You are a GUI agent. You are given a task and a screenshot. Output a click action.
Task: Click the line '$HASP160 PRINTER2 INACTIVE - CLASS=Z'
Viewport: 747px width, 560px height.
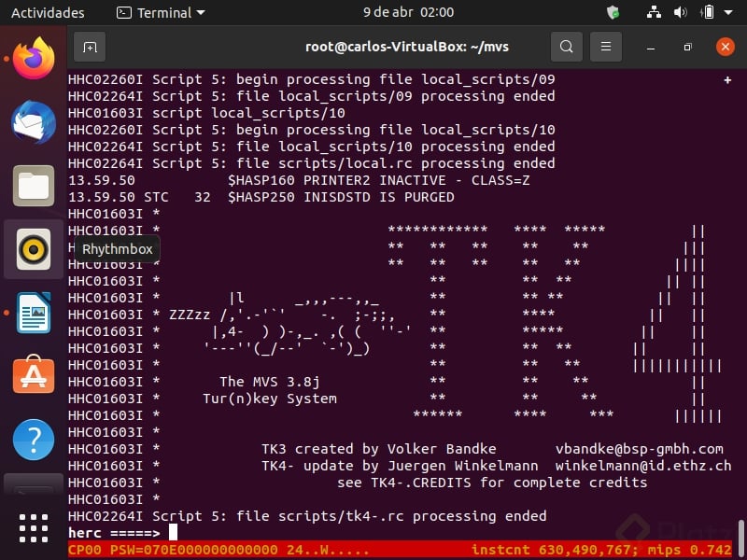coord(378,180)
